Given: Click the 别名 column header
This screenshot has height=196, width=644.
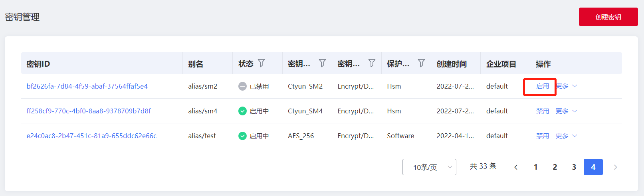Looking at the screenshot, I should tap(196, 64).
